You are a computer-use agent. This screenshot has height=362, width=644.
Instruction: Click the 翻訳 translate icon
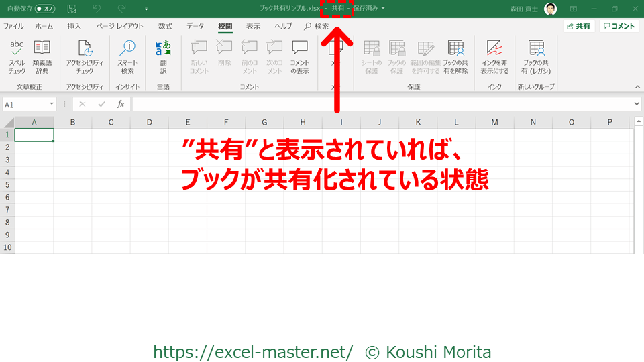click(163, 56)
